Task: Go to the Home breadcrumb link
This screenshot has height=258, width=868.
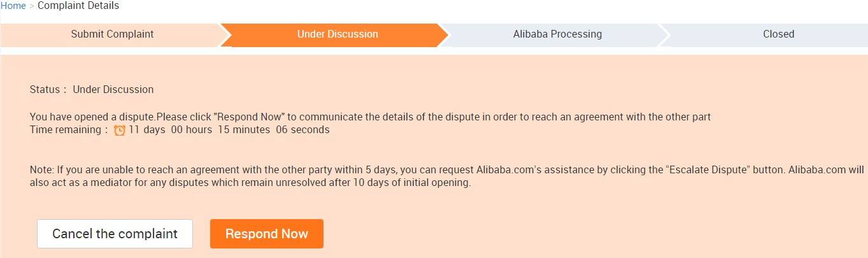Action: coord(13,6)
